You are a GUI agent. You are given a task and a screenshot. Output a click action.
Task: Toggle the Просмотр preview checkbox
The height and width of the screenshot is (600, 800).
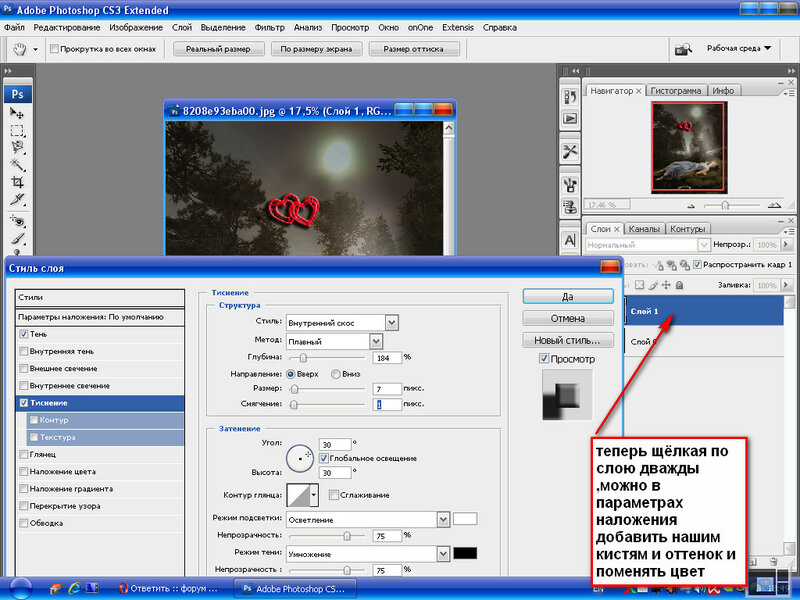coord(543,358)
